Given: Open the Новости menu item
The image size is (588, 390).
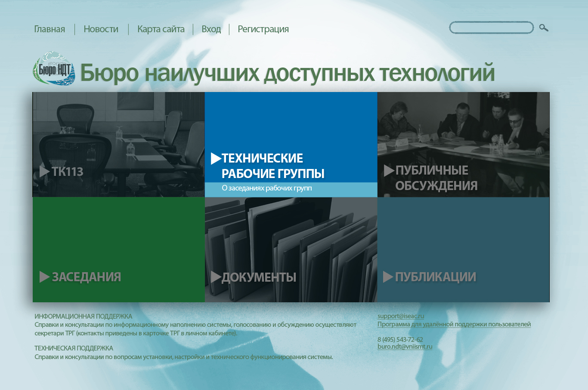Looking at the screenshot, I should pyautogui.click(x=101, y=29).
